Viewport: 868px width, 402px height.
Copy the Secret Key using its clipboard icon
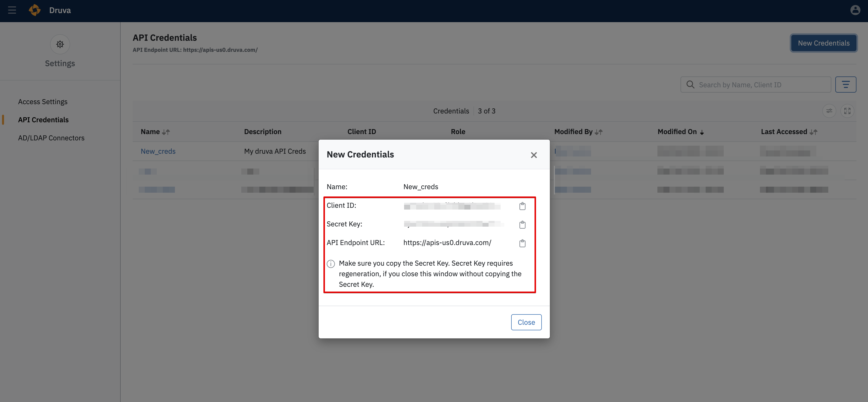click(x=522, y=225)
